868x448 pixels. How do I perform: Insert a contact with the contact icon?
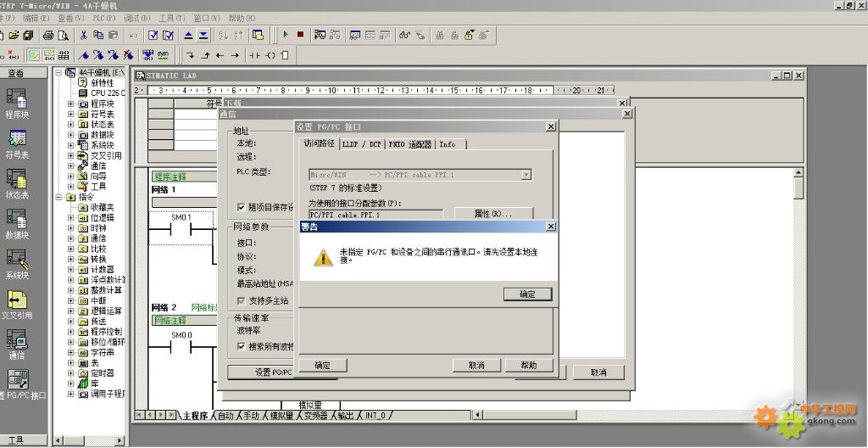(x=254, y=55)
